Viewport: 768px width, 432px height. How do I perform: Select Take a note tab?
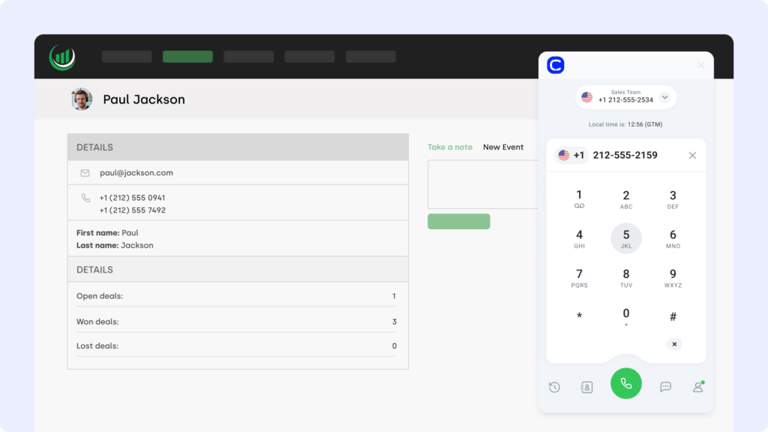pos(450,147)
